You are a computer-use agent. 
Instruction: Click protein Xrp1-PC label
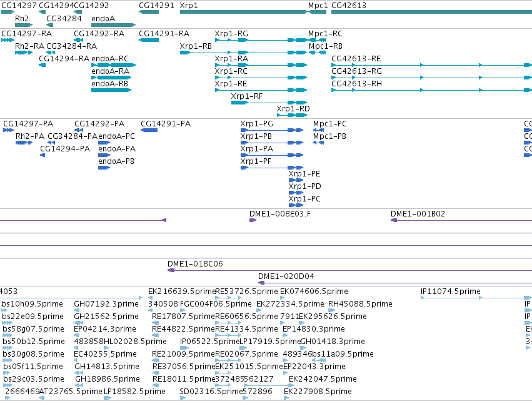(304, 200)
